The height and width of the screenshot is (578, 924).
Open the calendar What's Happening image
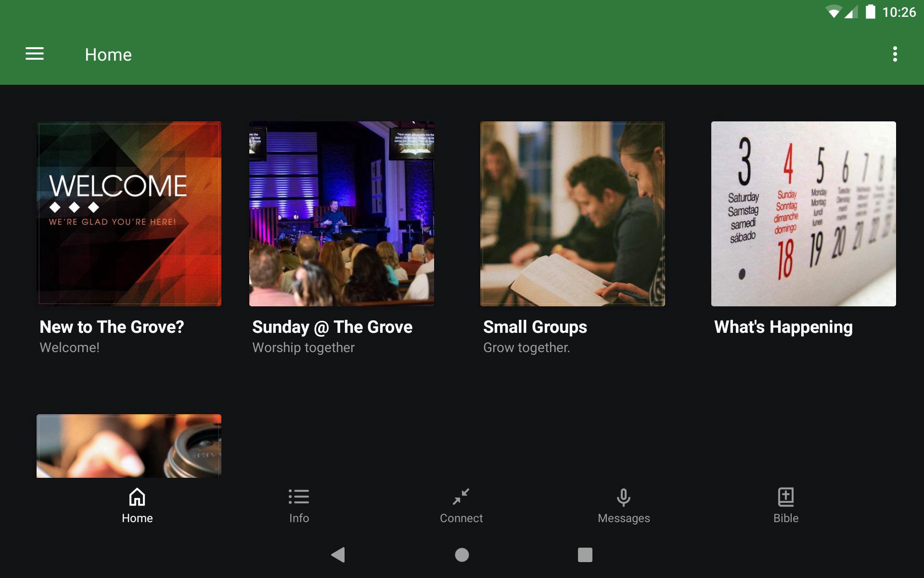804,214
